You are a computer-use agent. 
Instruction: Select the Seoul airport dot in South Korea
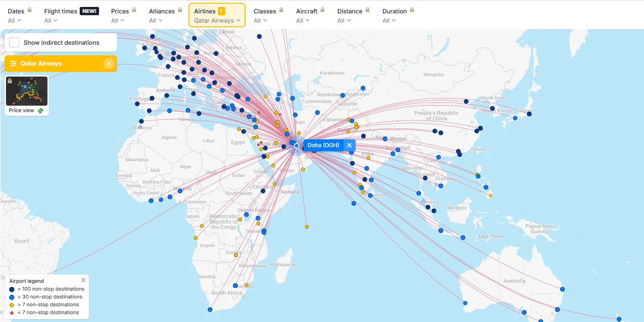coord(492,109)
